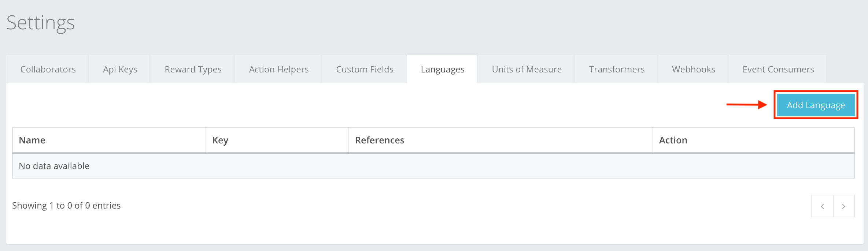Sort table by Key column header
868x251 pixels.
point(220,140)
